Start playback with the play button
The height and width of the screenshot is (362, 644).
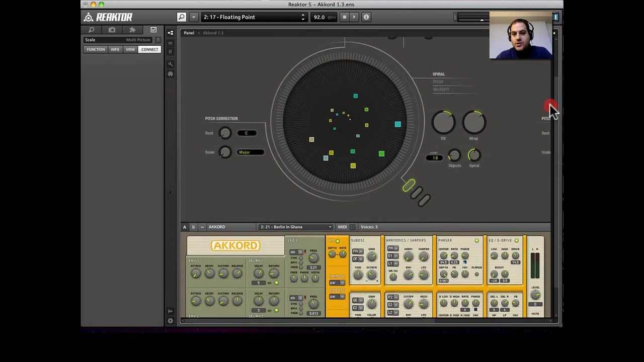coord(354,17)
